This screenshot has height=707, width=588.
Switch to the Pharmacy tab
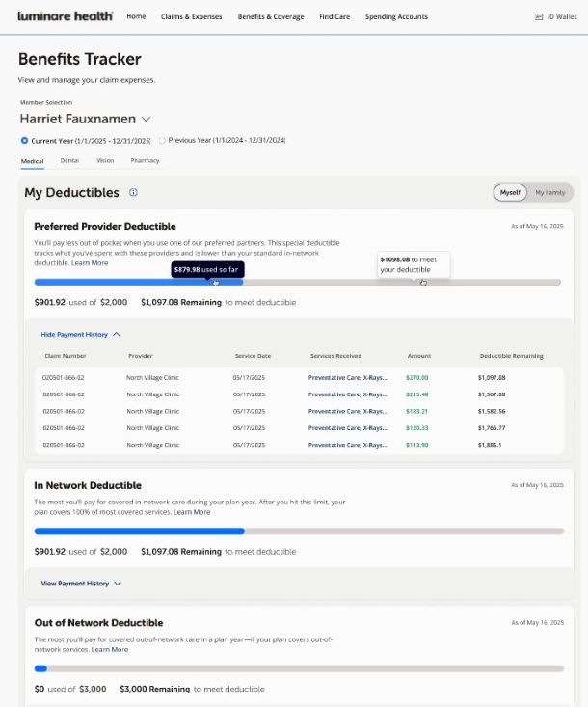(x=145, y=161)
